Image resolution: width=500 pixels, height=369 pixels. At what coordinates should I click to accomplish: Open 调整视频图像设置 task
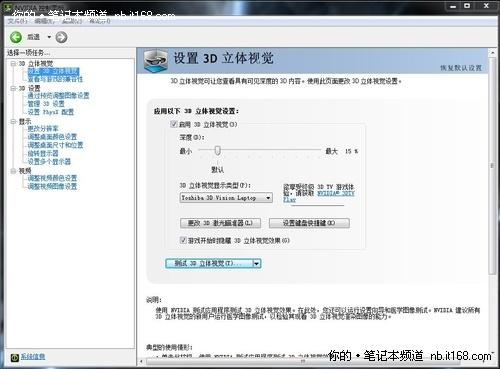(x=52, y=186)
